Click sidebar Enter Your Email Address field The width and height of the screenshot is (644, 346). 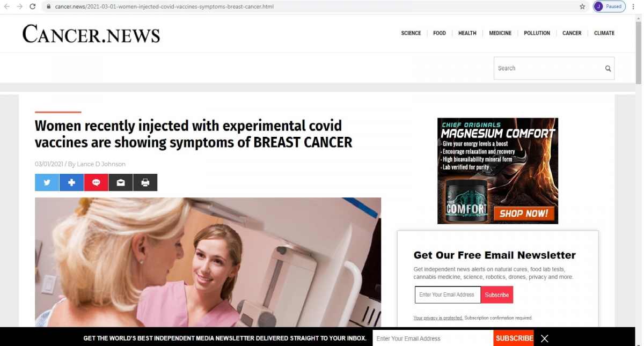[x=448, y=295]
